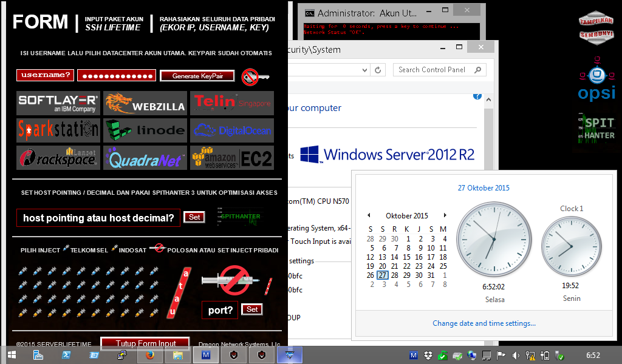Choose the Webzilla datacenter logo
Image resolution: width=622 pixels, height=364 pixels.
[x=145, y=103]
